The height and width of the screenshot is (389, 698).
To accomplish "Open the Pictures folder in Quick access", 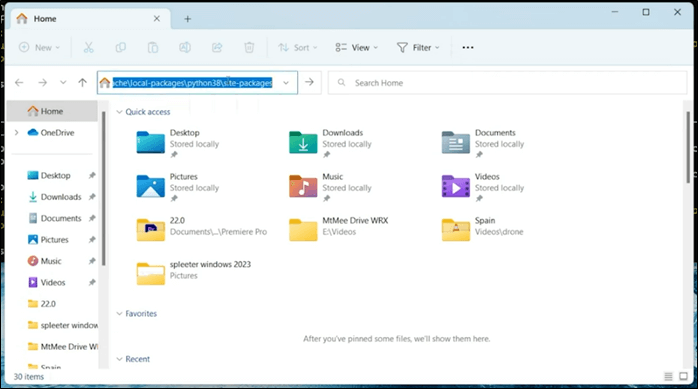I will (178, 187).
